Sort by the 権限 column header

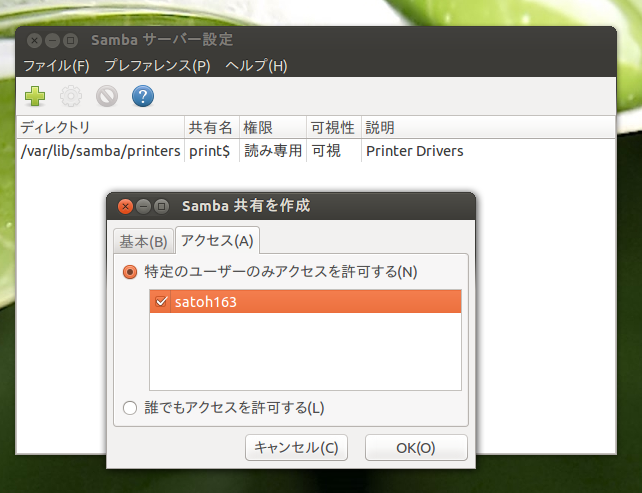pyautogui.click(x=273, y=127)
